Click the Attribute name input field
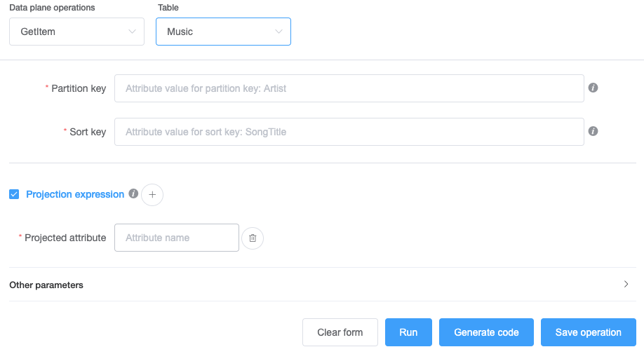644x354 pixels. (x=177, y=238)
